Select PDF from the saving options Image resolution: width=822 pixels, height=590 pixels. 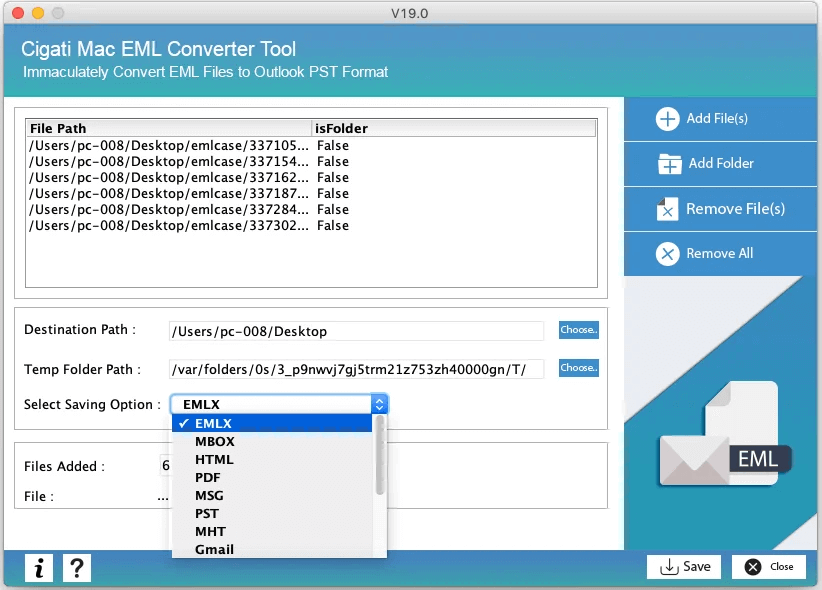point(272,478)
